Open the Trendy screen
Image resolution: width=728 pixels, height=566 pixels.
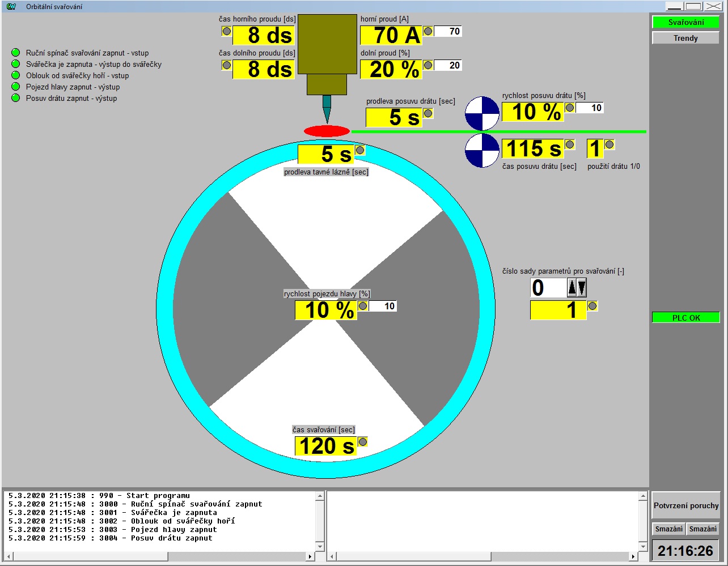click(685, 39)
